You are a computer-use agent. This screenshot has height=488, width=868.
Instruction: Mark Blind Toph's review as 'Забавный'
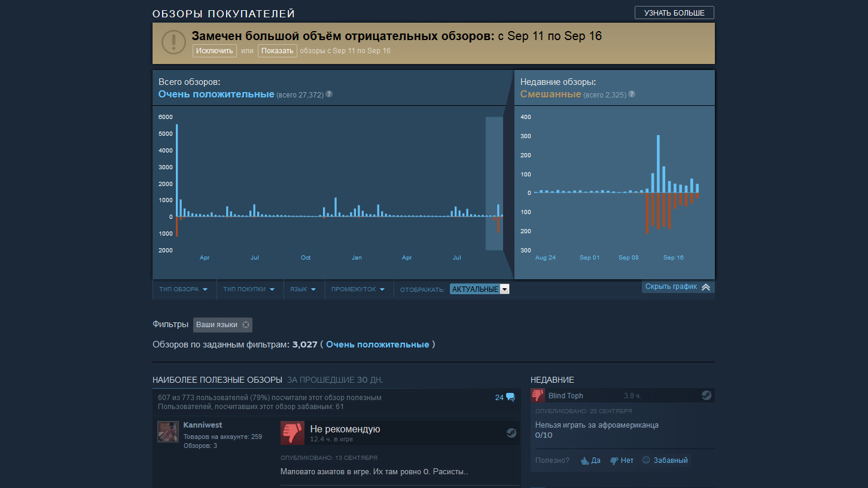pos(665,460)
